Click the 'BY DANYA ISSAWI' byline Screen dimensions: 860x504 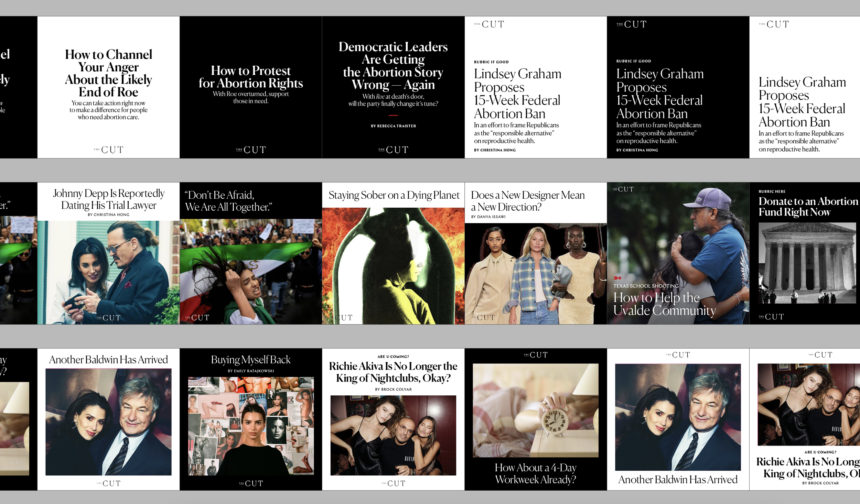tap(488, 217)
